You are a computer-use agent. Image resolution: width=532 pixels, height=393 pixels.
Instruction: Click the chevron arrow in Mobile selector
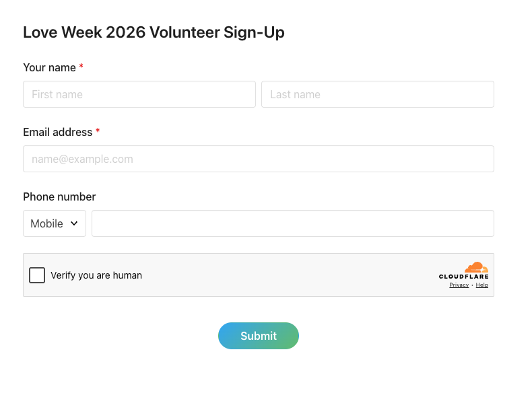click(x=74, y=223)
